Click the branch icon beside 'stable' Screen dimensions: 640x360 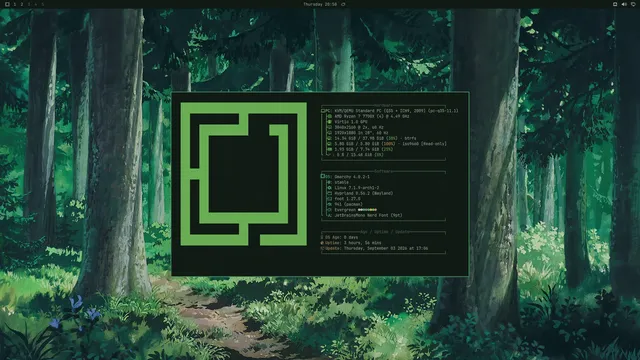pyautogui.click(x=329, y=182)
